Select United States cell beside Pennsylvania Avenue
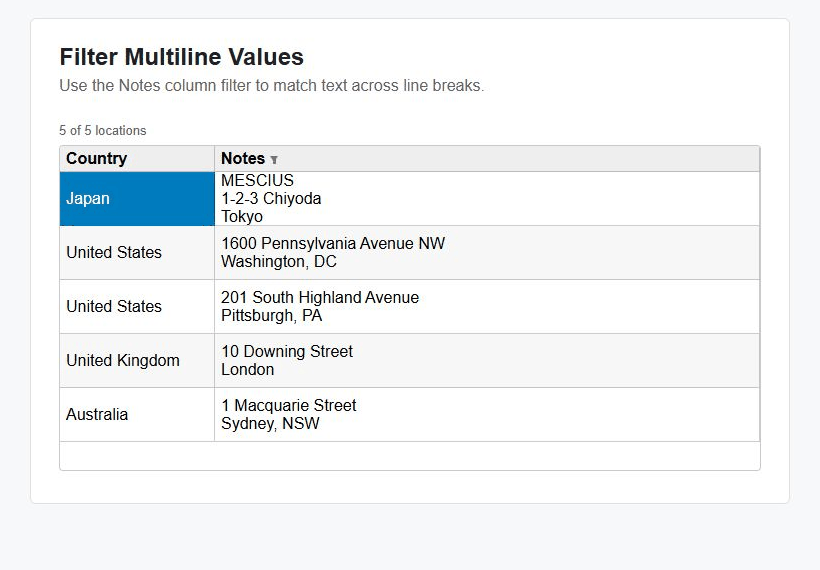The image size is (820, 570). point(137,253)
